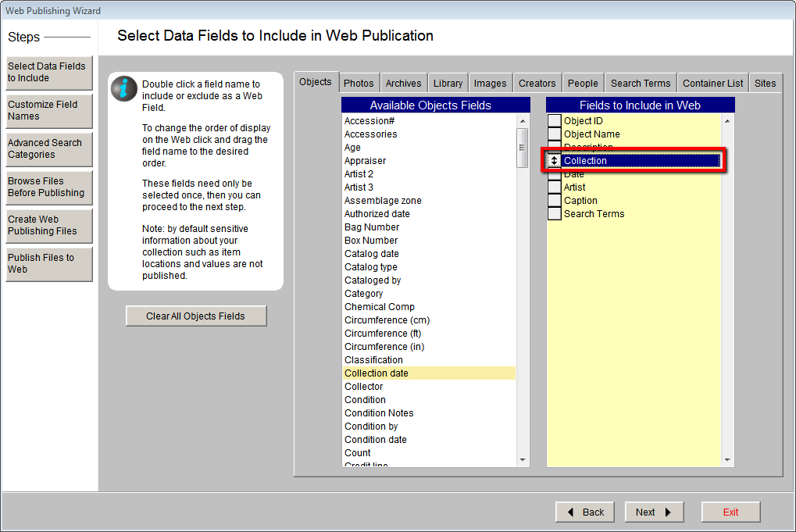Viewport: 796px width, 532px height.
Task: Select the Images tab
Action: (490, 84)
